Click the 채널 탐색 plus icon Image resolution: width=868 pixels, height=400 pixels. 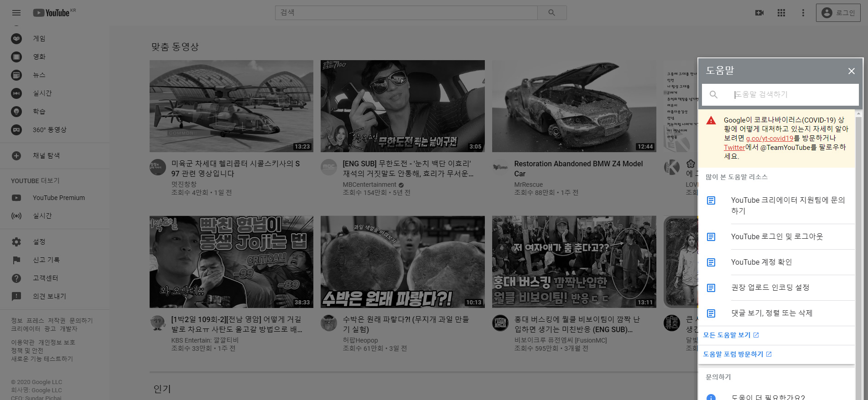pyautogui.click(x=16, y=156)
